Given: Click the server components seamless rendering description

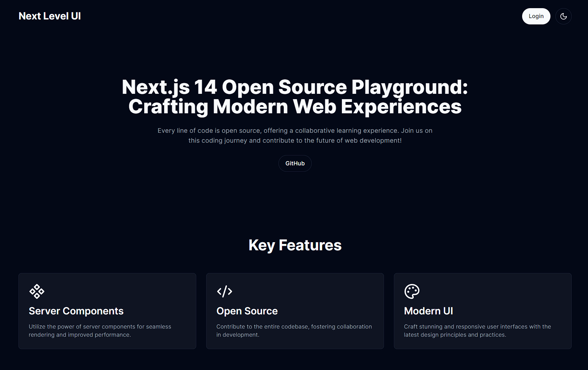Looking at the screenshot, I should tap(100, 331).
